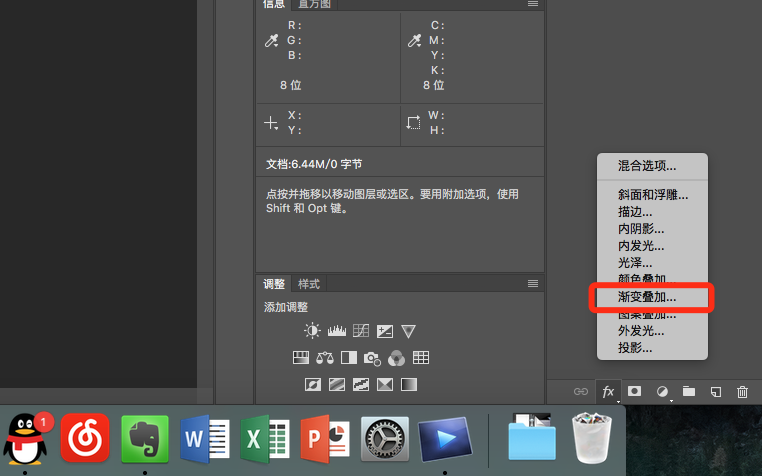This screenshot has width=762, height=476.
Task: Create a new layer
Action: [x=716, y=391]
